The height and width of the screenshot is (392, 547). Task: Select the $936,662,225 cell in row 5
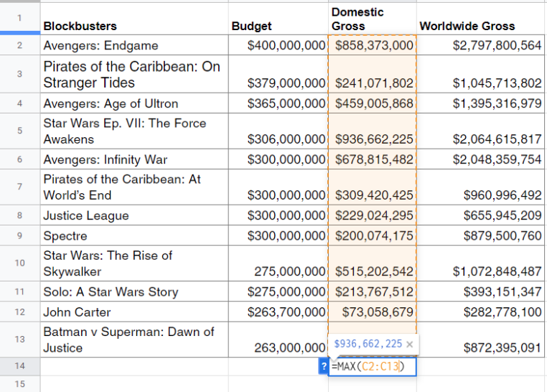tap(373, 131)
